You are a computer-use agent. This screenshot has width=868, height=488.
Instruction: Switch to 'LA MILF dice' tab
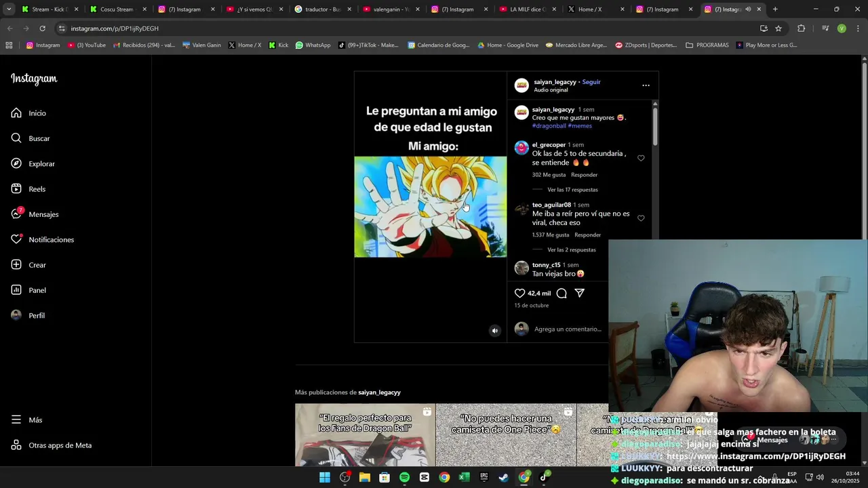pos(526,9)
